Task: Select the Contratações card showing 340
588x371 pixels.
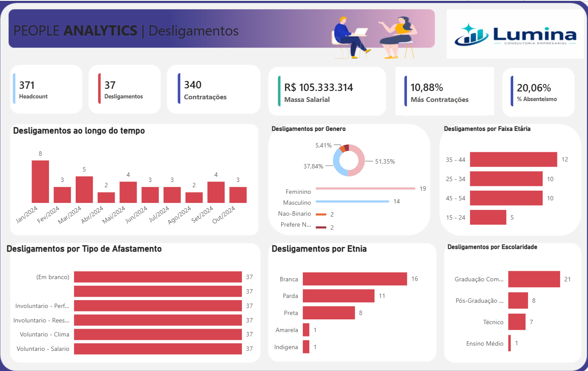Action: 214,89
